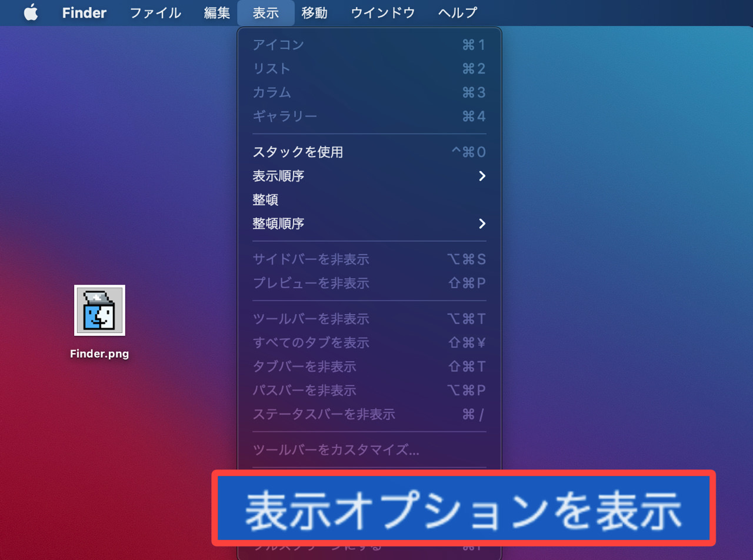The width and height of the screenshot is (753, 560).
Task: Select the Finder.png desktop file icon
Action: click(x=99, y=311)
